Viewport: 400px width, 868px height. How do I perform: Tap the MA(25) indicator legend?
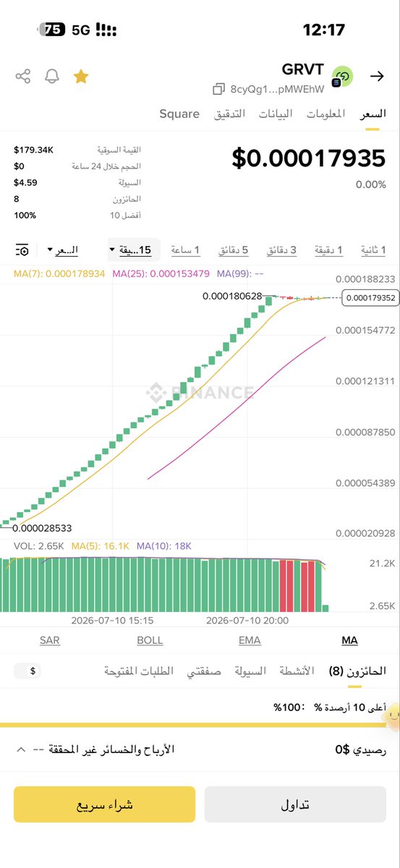pyautogui.click(x=161, y=273)
